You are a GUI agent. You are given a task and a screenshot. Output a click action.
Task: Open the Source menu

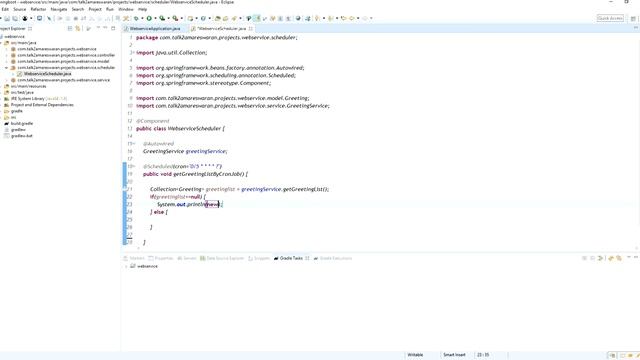pos(19,9)
